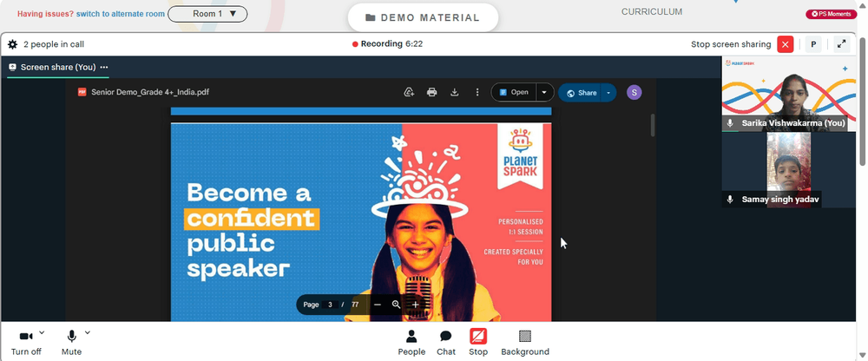The width and height of the screenshot is (868, 361).
Task: Click the page number input field
Action: coord(330,305)
